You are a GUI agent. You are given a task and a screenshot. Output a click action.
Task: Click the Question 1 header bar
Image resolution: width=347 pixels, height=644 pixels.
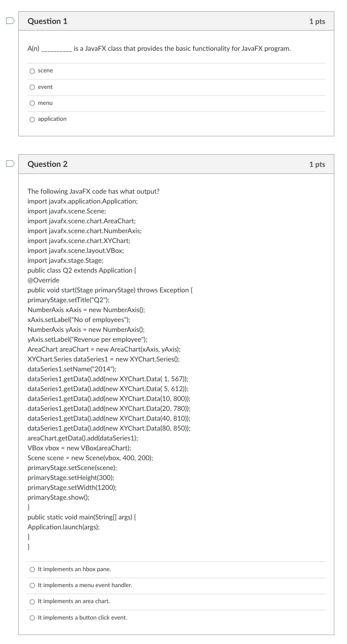tap(176, 21)
